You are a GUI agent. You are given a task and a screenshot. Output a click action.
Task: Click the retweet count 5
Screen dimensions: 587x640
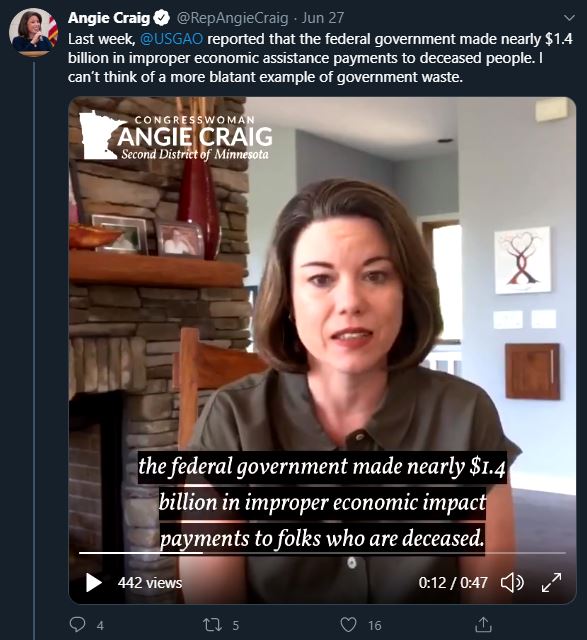click(x=236, y=625)
